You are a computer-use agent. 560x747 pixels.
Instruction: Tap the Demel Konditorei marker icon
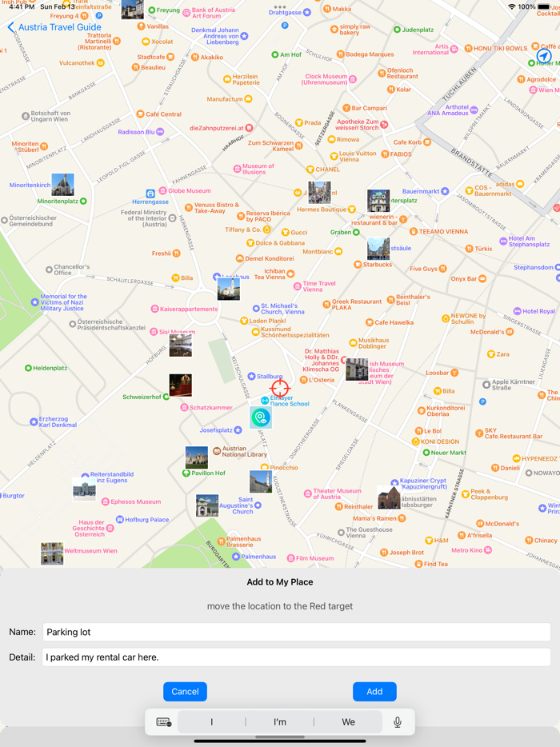coord(240,258)
